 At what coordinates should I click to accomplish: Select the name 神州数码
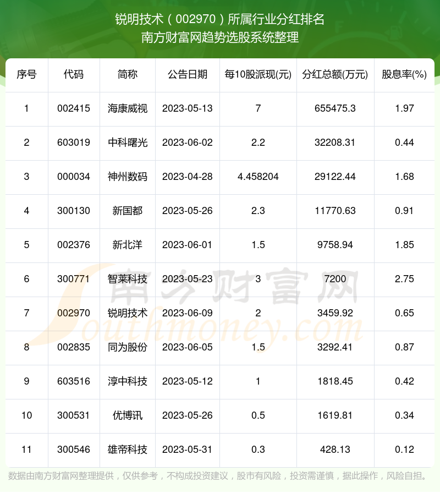point(127,177)
